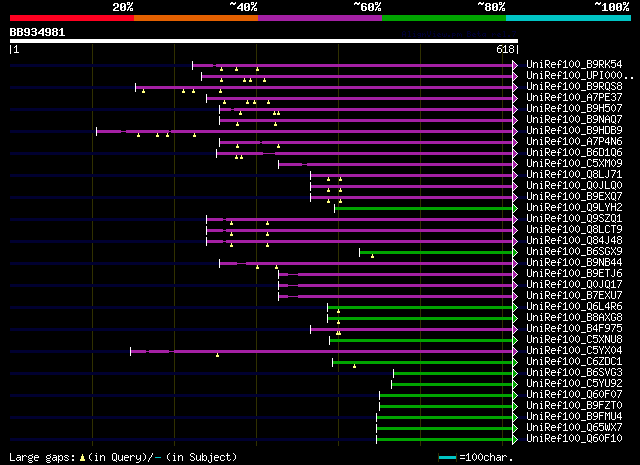
Task: Click the purple ~60% identity legend segment
Action: click(320, 18)
